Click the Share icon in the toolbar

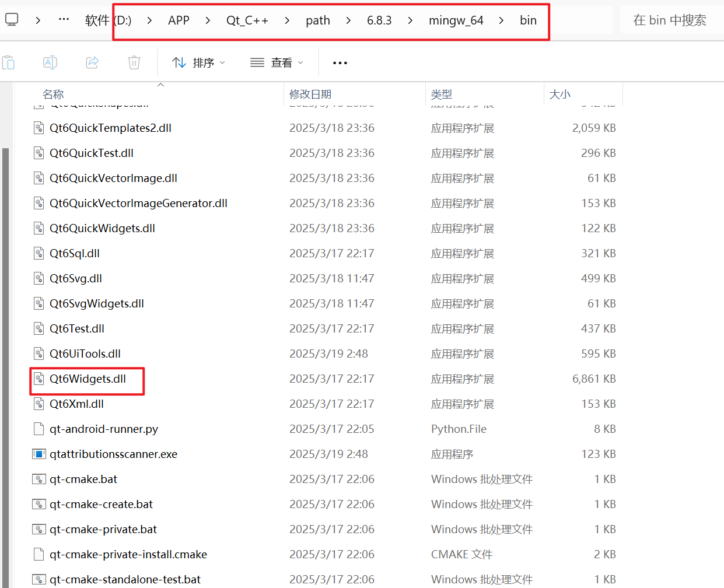[x=92, y=62]
